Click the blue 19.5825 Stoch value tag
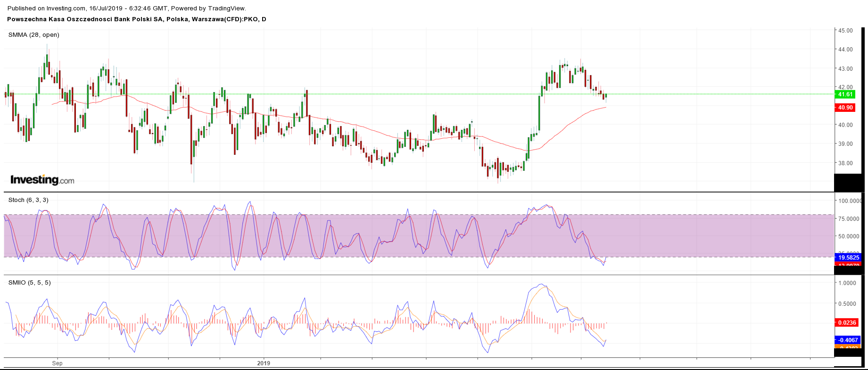The height and width of the screenshot is (370, 868). [x=848, y=258]
